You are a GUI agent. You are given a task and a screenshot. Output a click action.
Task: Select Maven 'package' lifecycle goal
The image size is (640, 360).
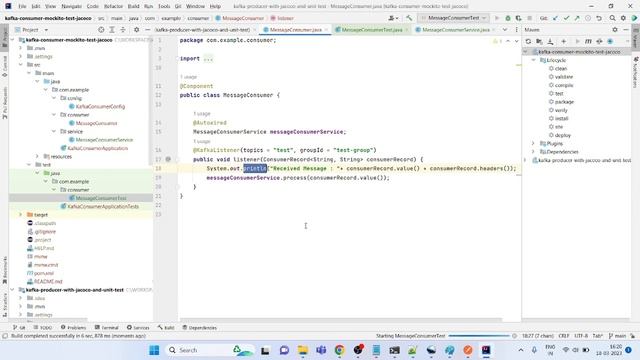[x=564, y=102]
